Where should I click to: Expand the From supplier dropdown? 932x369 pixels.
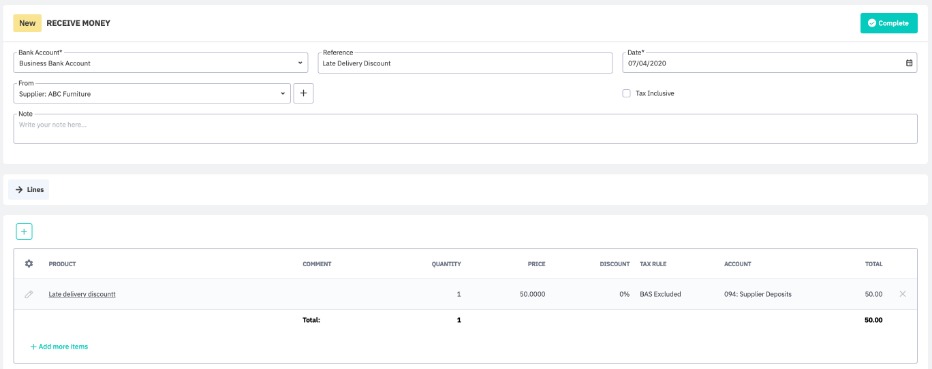click(152, 94)
